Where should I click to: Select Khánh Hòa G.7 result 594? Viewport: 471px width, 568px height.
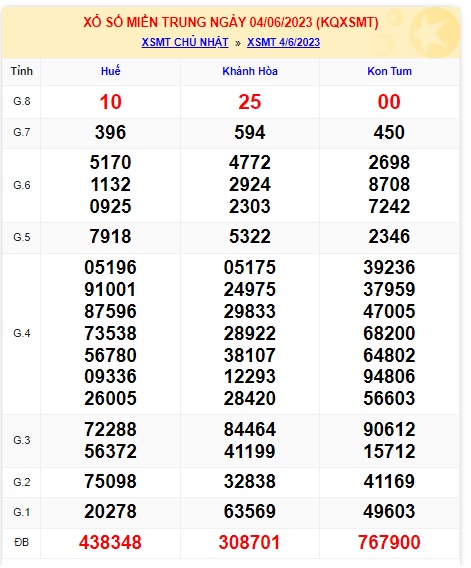pyautogui.click(x=250, y=132)
